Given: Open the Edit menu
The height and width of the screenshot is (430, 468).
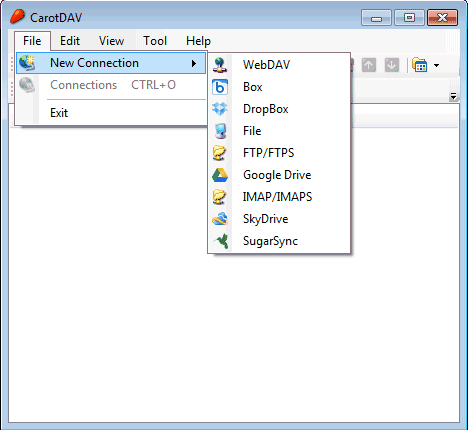Looking at the screenshot, I should point(70,41).
